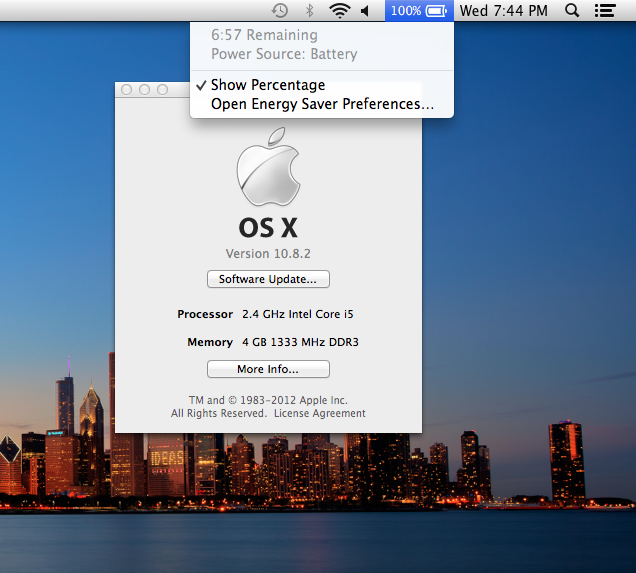Click the Processor label

pyautogui.click(x=205, y=314)
